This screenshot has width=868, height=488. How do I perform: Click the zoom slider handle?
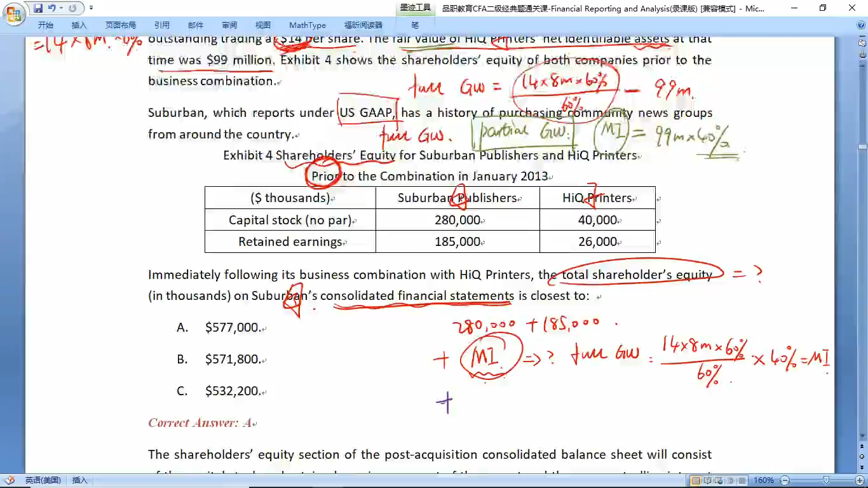826,480
